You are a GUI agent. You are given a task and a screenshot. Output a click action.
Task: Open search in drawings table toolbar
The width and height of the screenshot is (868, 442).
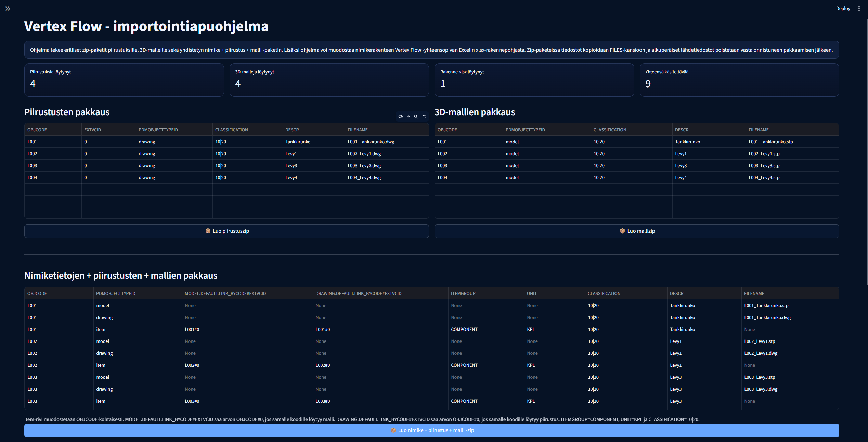tap(416, 117)
